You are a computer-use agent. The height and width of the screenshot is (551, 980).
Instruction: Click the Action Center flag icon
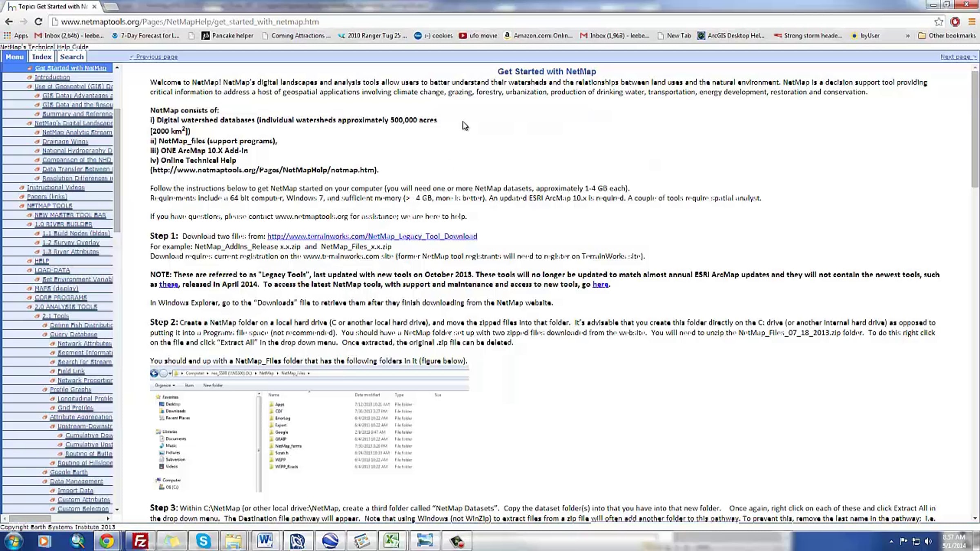click(904, 541)
